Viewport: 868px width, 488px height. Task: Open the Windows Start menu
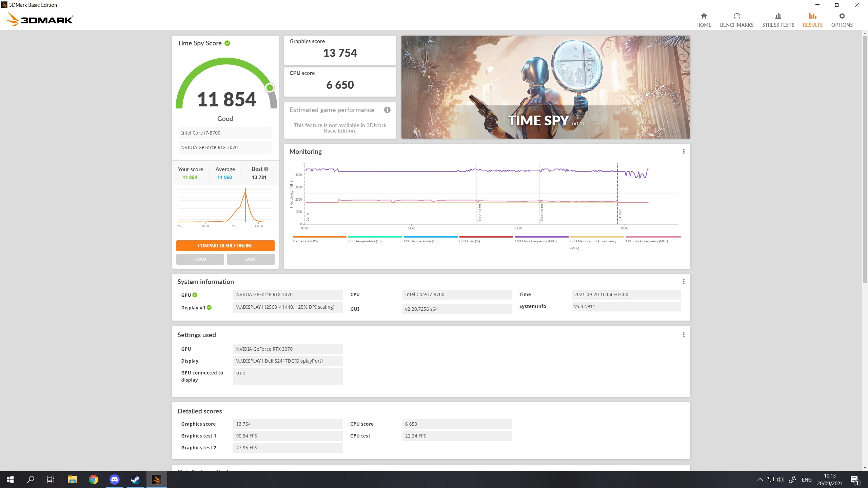10,480
